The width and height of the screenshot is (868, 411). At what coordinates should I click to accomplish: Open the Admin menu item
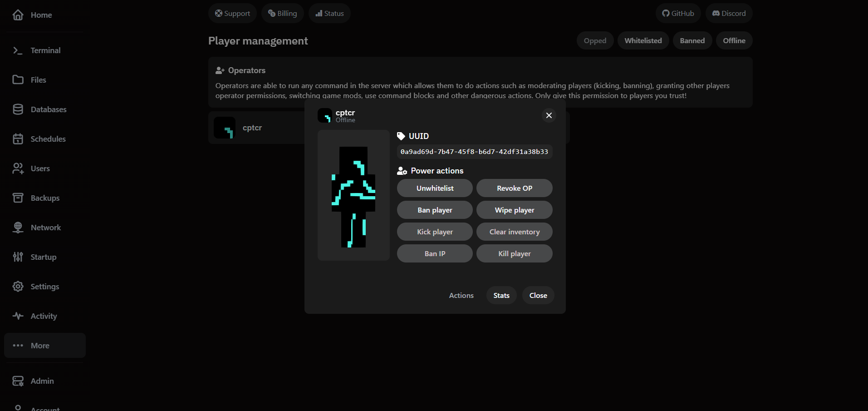tap(42, 381)
